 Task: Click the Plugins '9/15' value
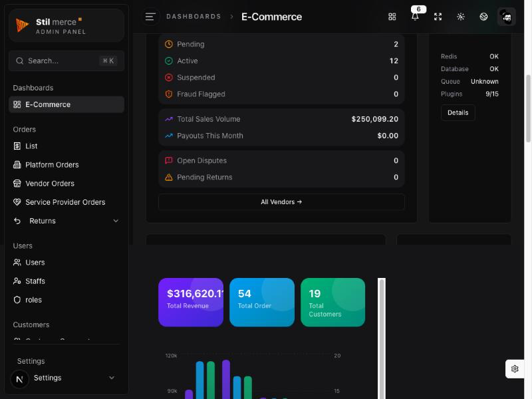tap(492, 94)
